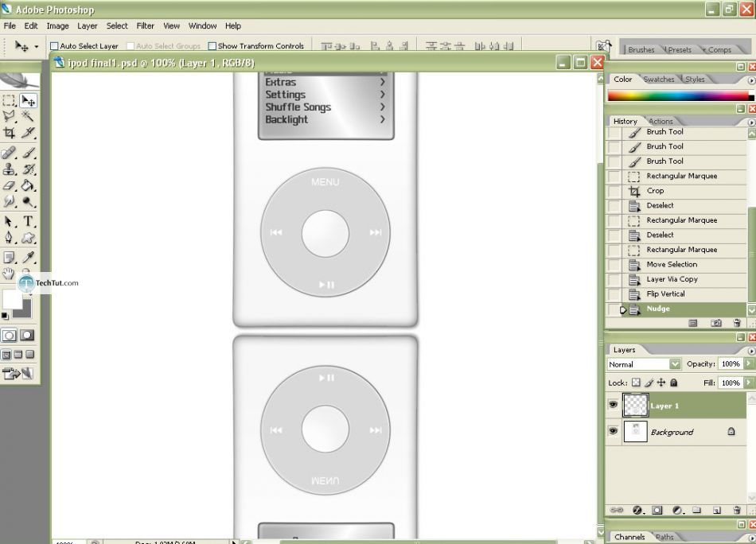Hide Layer 1 with eye icon
Screen dimensions: 756x544
[613, 406]
